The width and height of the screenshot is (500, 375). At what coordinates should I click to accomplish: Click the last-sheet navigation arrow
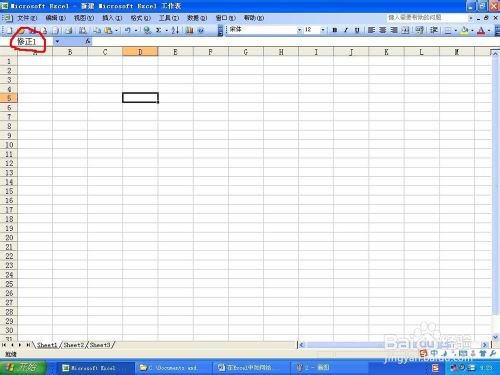pos(28,345)
